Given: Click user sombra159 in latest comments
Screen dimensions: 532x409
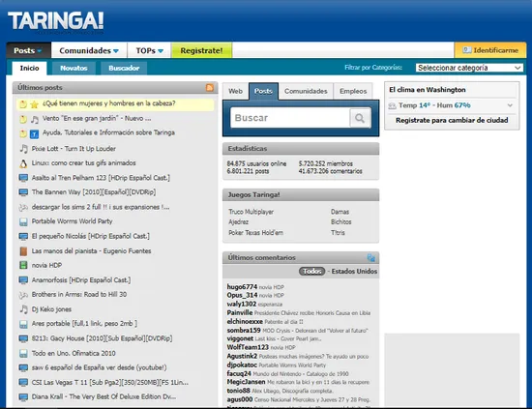Looking at the screenshot, I should click(x=244, y=331).
